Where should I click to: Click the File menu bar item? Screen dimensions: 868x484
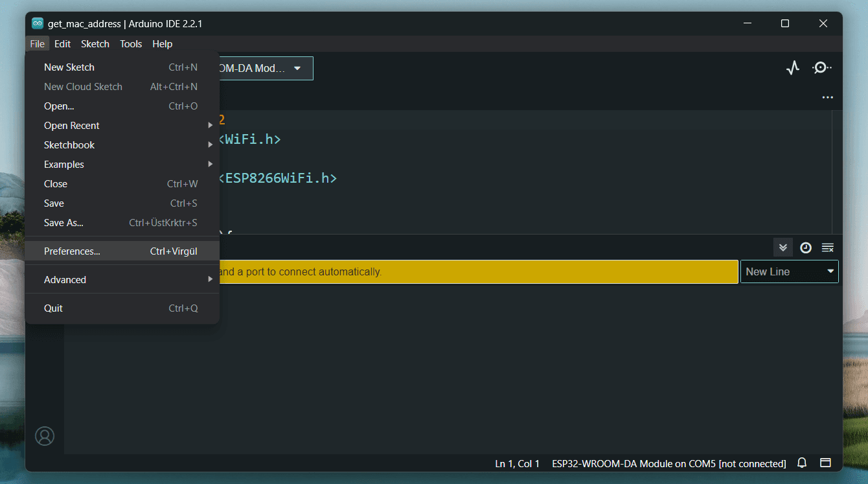coord(38,44)
